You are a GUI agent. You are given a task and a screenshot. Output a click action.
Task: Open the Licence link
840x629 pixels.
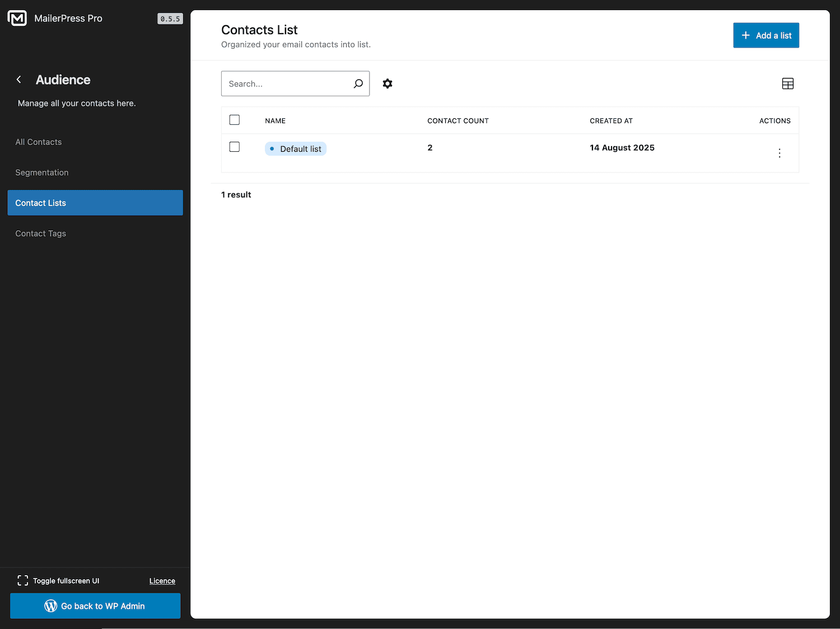point(162,581)
